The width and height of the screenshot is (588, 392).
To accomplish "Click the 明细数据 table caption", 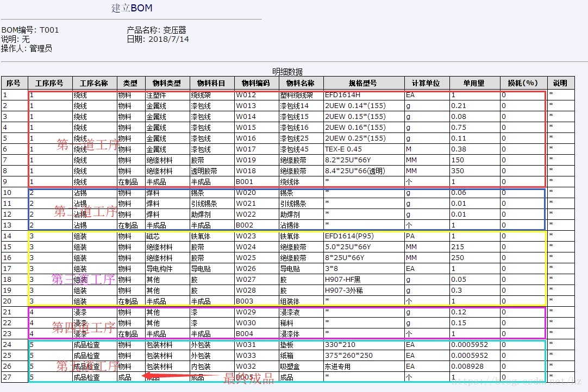I will [x=287, y=72].
